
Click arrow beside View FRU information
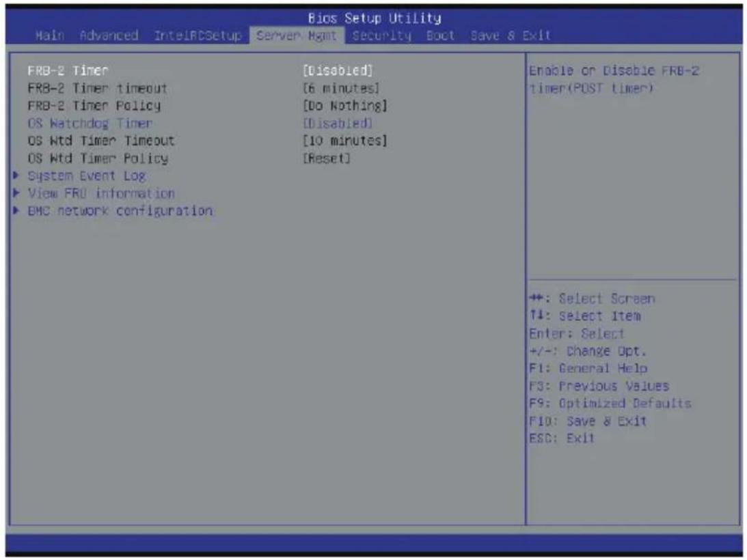point(16,193)
